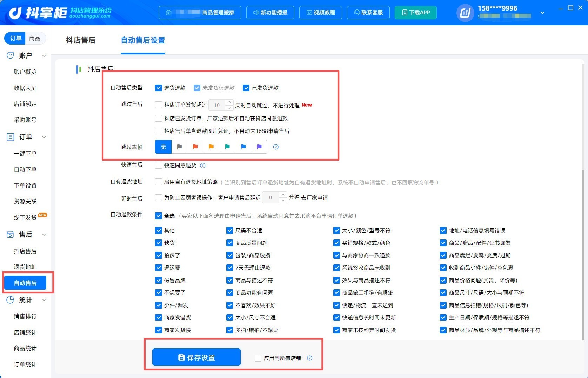588x378 pixels.
Task: Click the 保存设置 button
Action: tap(196, 357)
